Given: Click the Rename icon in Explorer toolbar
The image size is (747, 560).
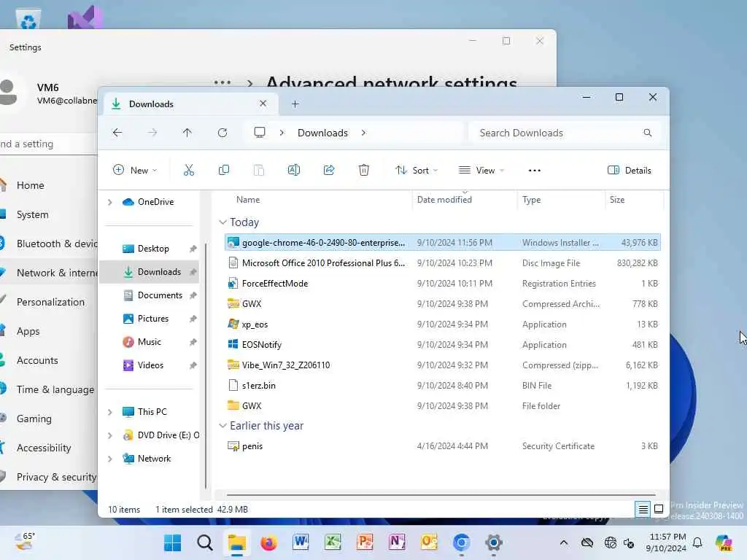Looking at the screenshot, I should (294, 170).
